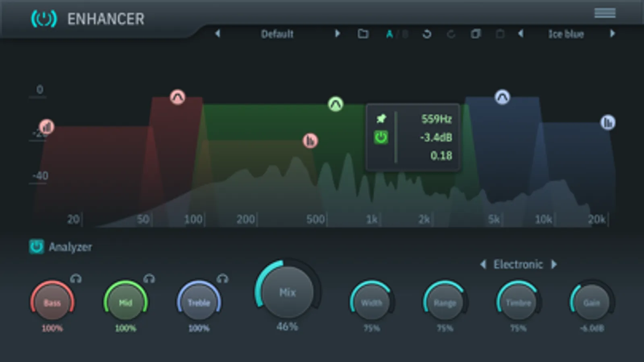Click the 559Hz frequency value
The image size is (644, 362).
click(x=436, y=119)
